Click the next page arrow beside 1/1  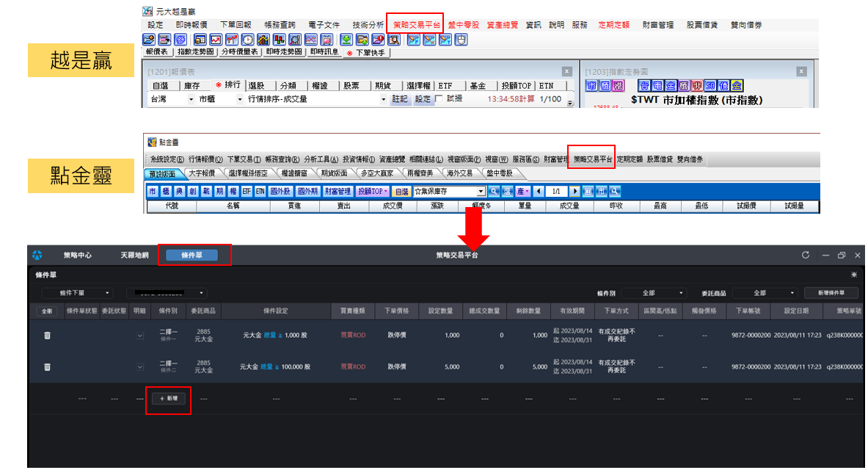click(x=575, y=191)
